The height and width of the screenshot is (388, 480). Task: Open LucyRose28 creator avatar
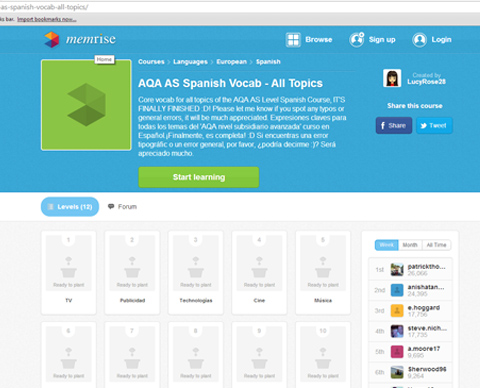pyautogui.click(x=392, y=78)
